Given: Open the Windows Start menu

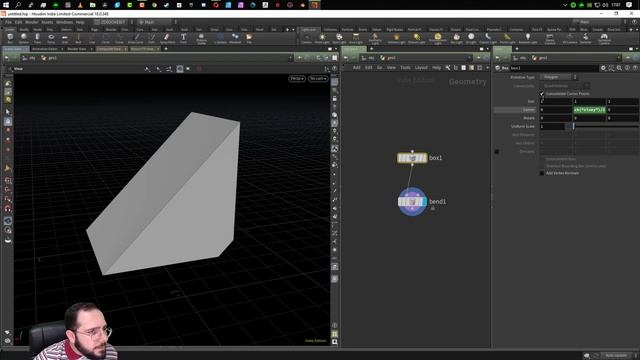Looking at the screenshot, I should pos(6,5).
